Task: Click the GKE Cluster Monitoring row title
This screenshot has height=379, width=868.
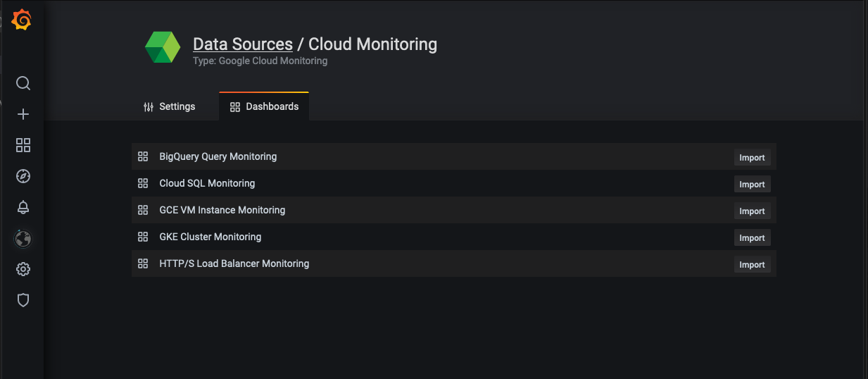Action: click(x=210, y=237)
